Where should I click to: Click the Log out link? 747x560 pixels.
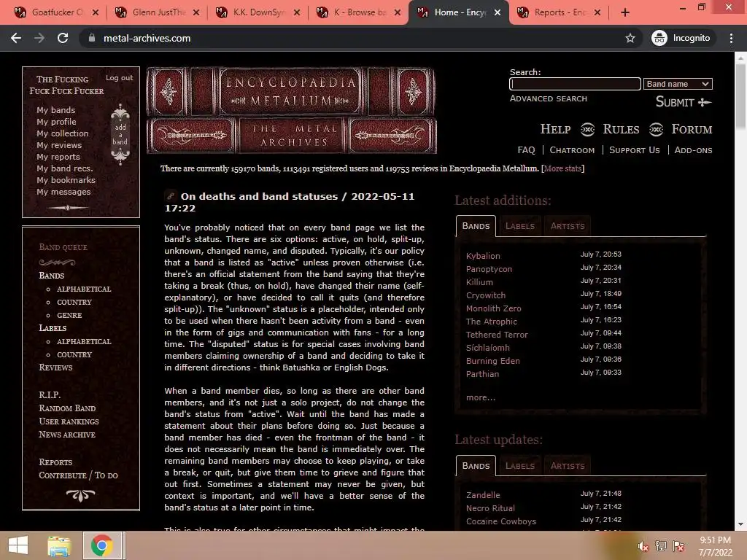(x=119, y=77)
